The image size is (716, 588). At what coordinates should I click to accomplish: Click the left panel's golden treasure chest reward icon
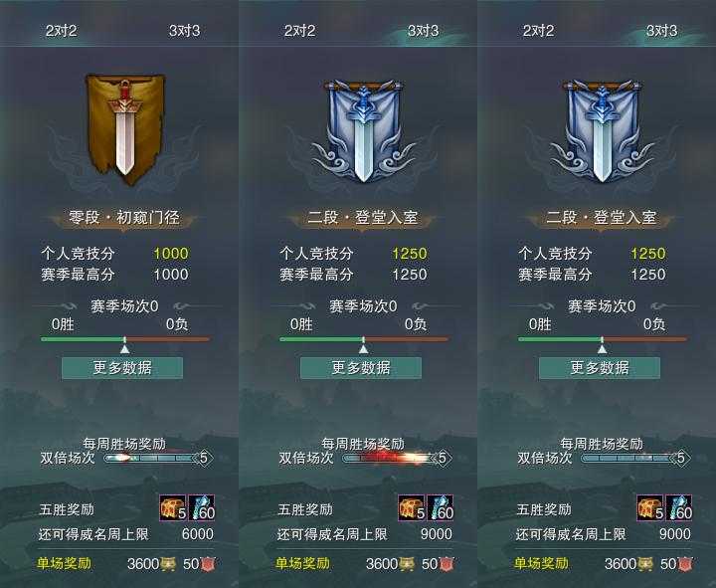(x=173, y=507)
